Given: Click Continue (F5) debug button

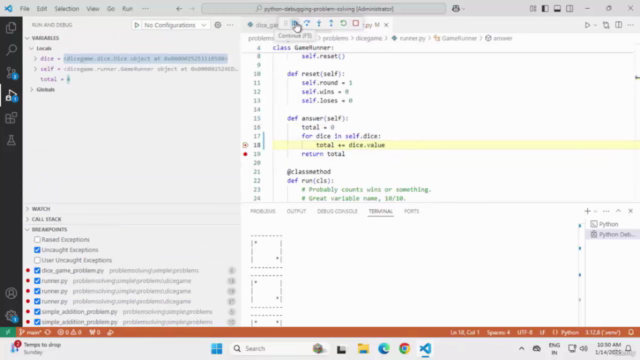Looking at the screenshot, I should (x=295, y=24).
